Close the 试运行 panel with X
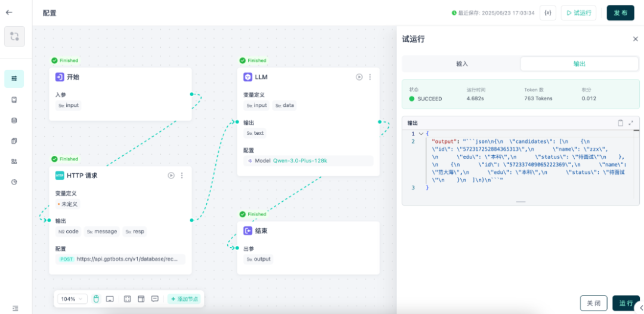The height and width of the screenshot is (314, 644). coord(636,39)
